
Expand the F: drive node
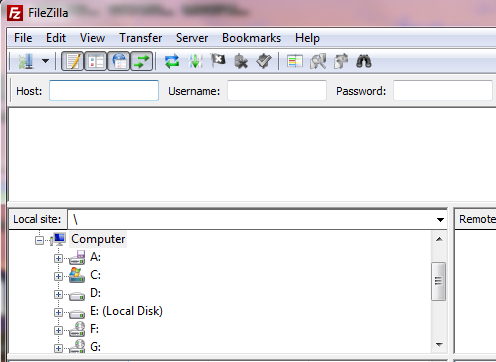tap(58, 330)
